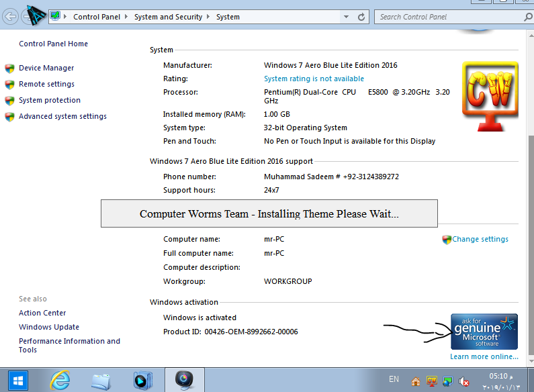The height and width of the screenshot is (392, 534).
Task: Select WORKGROUP value text
Action: (287, 281)
